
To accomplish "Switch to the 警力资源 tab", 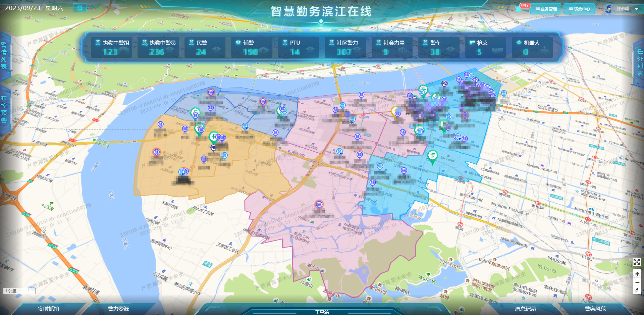I will tap(118, 309).
